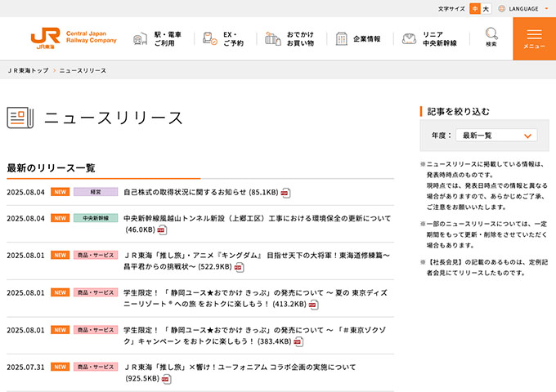Open 自己株式の取得状況に関するお知らせ release

click(200, 192)
